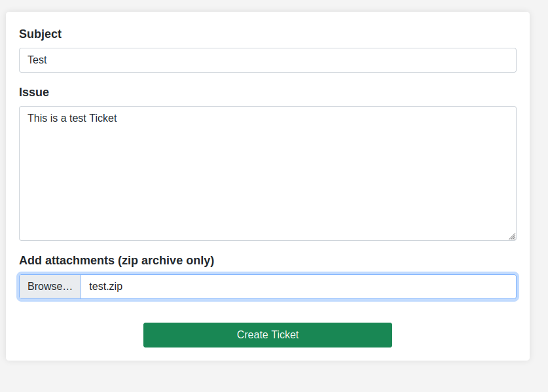Viewport: 548px width, 392px height.
Task: Select the test.zip file name display
Action: pos(106,287)
